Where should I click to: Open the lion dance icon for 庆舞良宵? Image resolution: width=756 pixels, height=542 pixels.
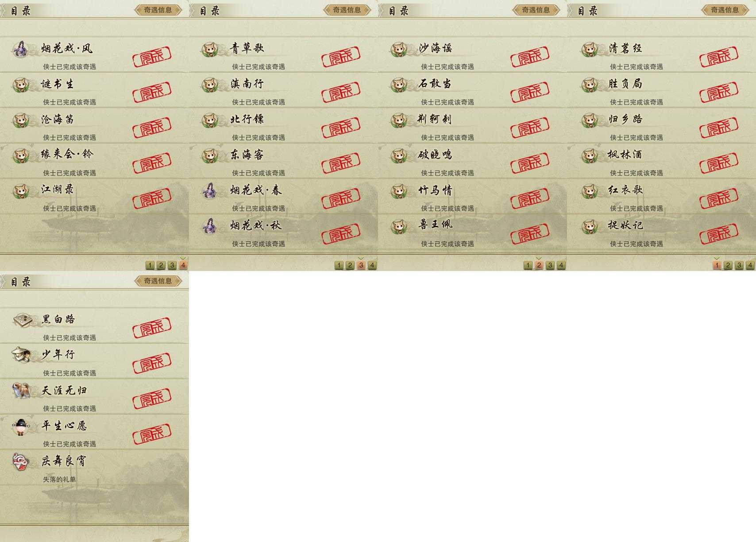(21, 461)
